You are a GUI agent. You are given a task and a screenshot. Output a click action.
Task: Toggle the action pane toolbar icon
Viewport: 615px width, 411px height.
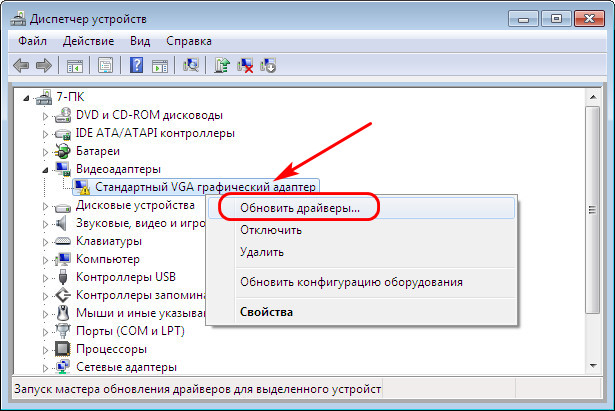click(160, 65)
